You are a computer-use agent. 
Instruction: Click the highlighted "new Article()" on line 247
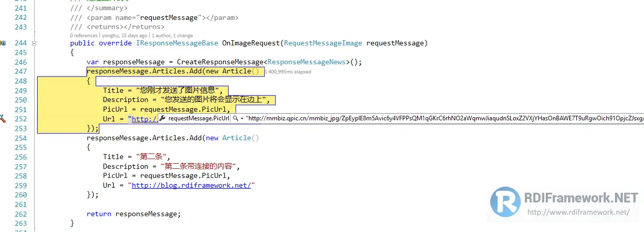[233, 71]
